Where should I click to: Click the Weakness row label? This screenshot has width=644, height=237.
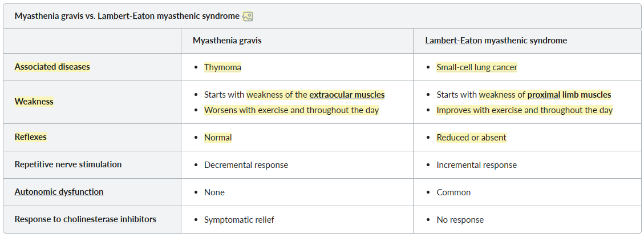click(x=34, y=101)
